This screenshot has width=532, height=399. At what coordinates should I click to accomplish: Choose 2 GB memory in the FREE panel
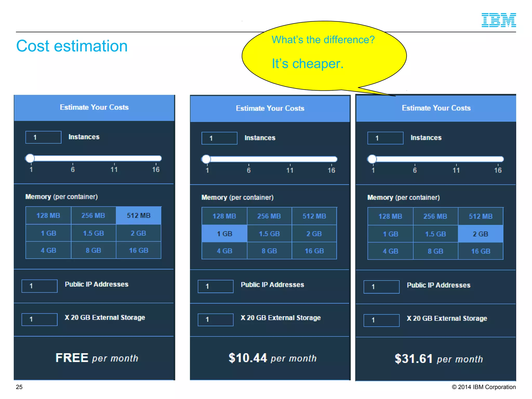click(139, 233)
